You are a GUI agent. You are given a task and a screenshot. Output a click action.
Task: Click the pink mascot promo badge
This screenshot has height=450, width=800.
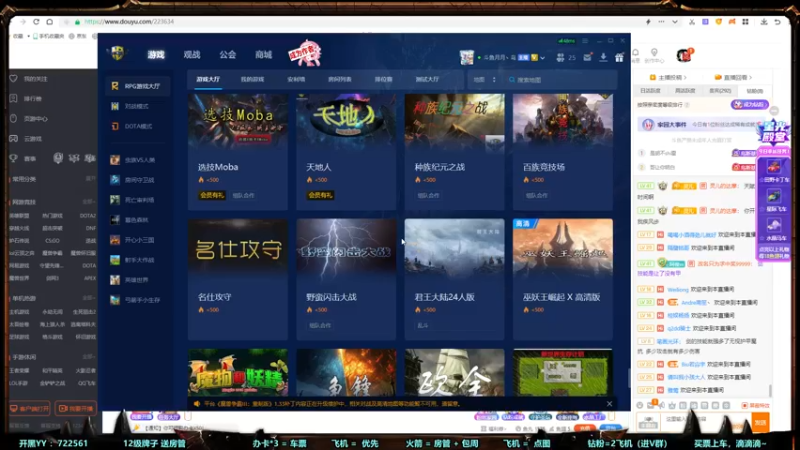click(x=305, y=53)
